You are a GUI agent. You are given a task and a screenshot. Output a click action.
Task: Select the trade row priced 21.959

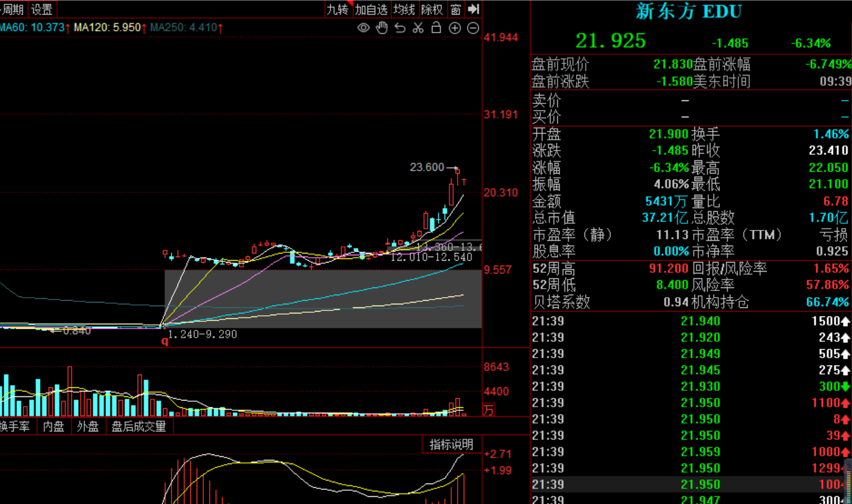(x=691, y=452)
